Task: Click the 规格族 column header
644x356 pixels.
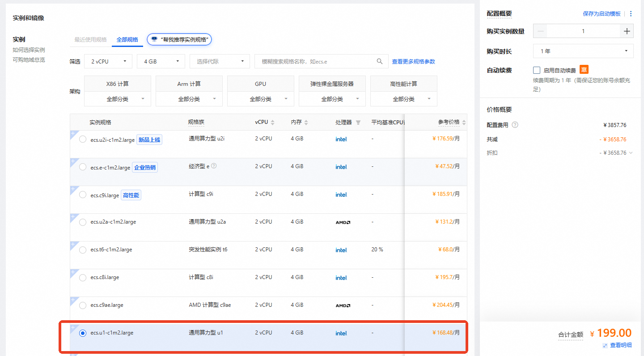Action: pos(196,122)
